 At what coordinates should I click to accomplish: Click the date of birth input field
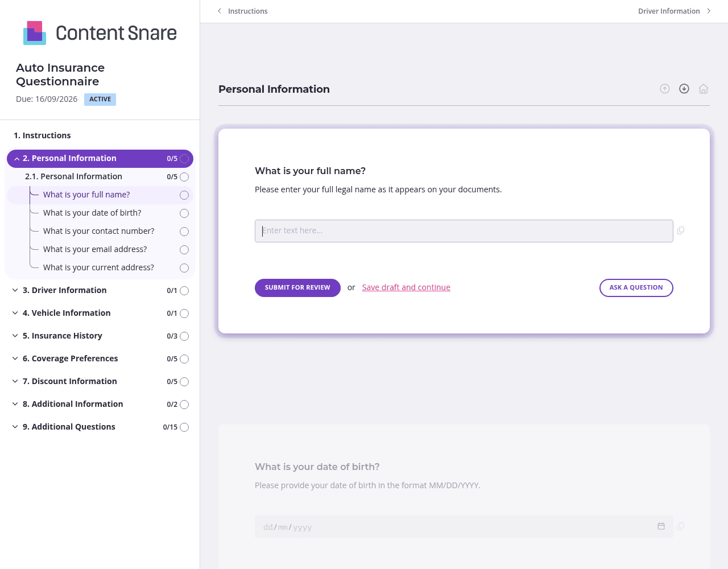(464, 527)
